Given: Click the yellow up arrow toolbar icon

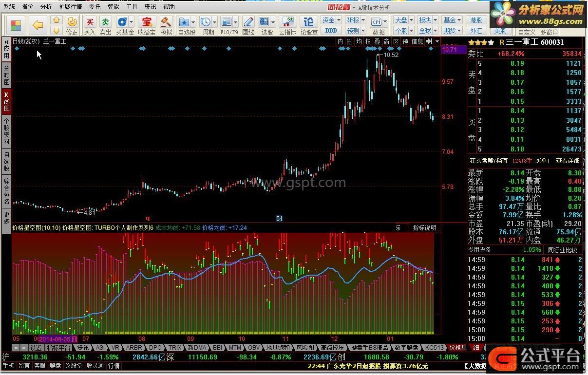Looking at the screenshot, I should (57, 20).
